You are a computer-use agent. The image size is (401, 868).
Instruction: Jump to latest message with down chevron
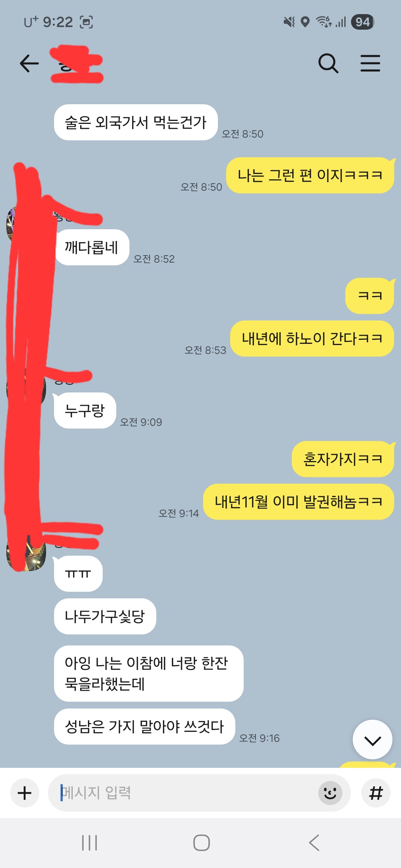(372, 740)
